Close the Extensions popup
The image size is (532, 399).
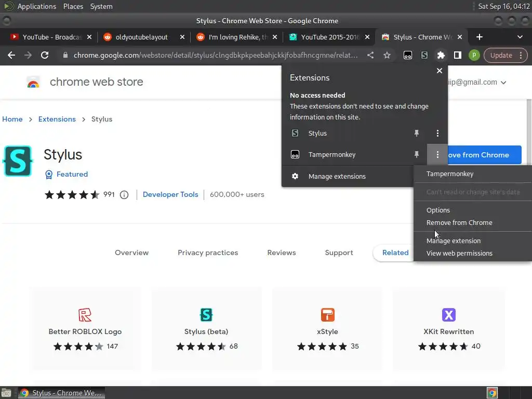click(440, 71)
